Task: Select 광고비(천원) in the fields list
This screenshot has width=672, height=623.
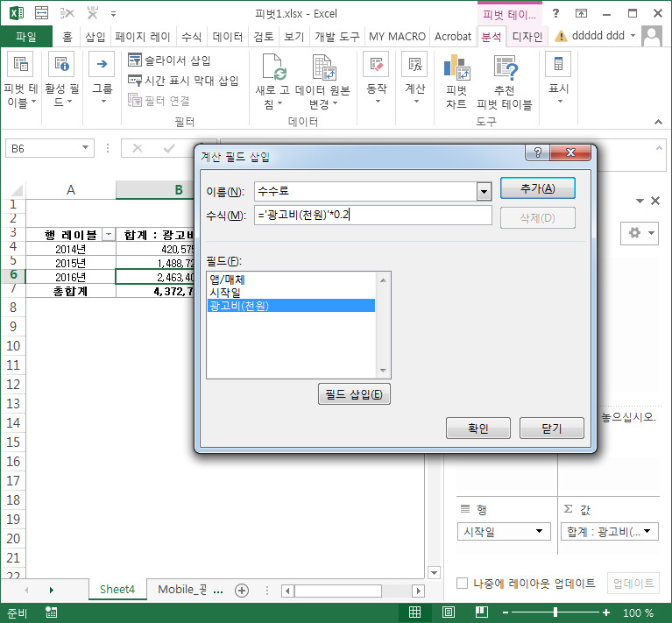Action: (x=291, y=306)
